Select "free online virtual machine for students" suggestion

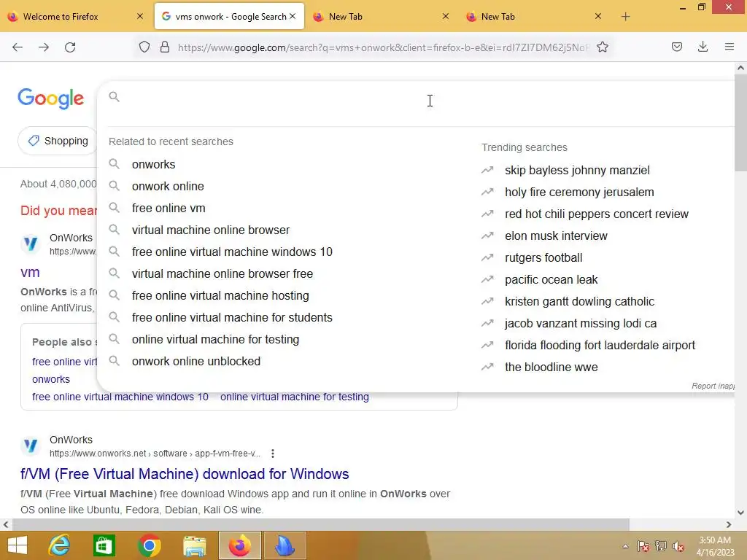click(x=232, y=318)
